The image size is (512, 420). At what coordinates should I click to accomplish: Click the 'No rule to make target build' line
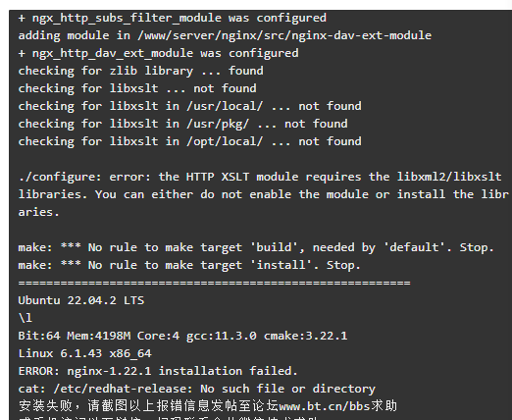pos(256,247)
